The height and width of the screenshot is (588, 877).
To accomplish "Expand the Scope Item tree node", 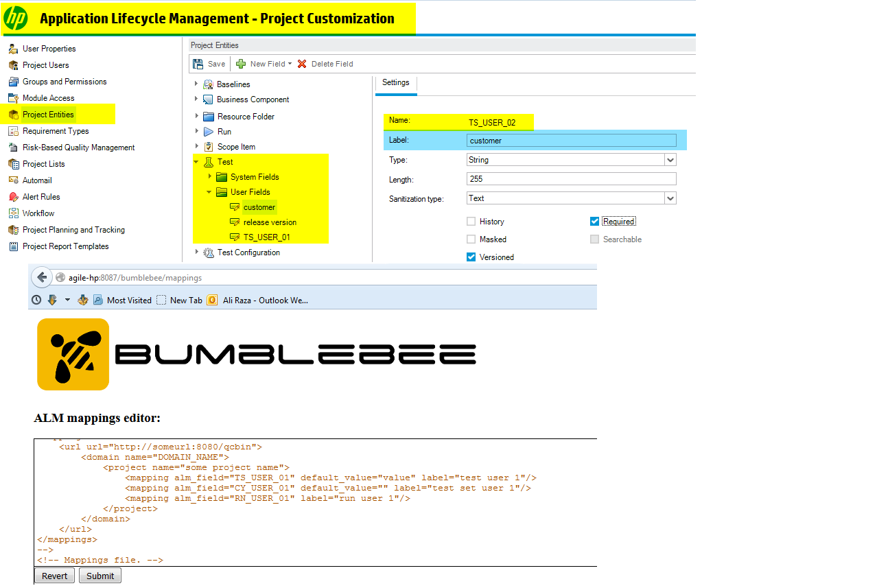I will 196,146.
